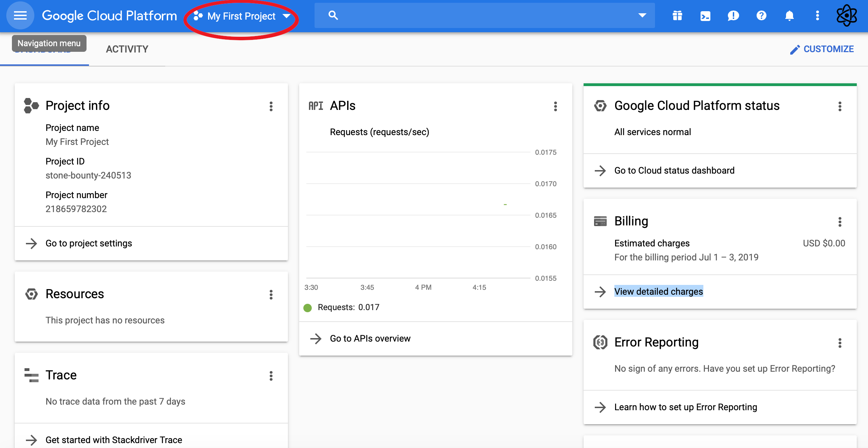Switch to the ACTIVITY tab
This screenshot has height=448, width=868.
(x=127, y=49)
